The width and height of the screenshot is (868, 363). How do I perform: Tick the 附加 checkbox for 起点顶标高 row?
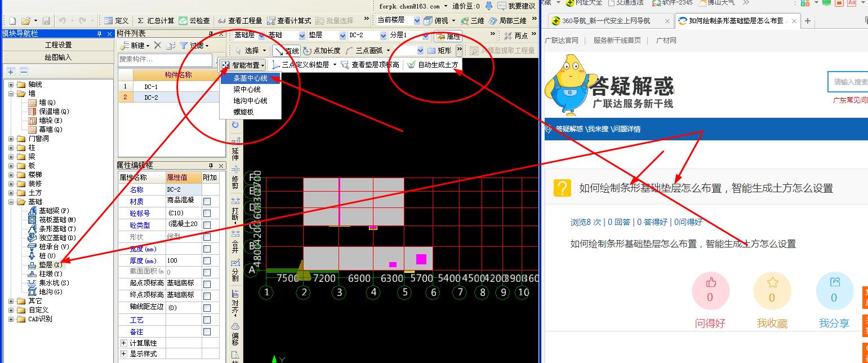[x=207, y=283]
